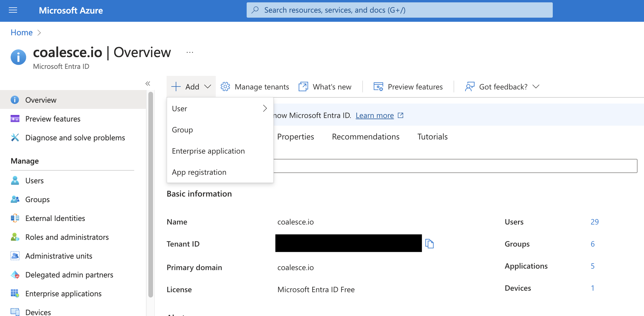Copy the Tenant ID to clipboard

click(429, 244)
